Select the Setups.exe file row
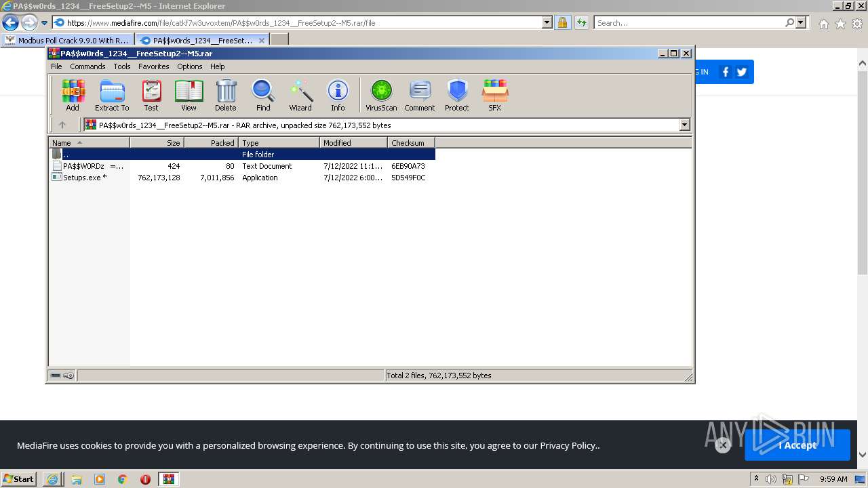 coord(242,178)
